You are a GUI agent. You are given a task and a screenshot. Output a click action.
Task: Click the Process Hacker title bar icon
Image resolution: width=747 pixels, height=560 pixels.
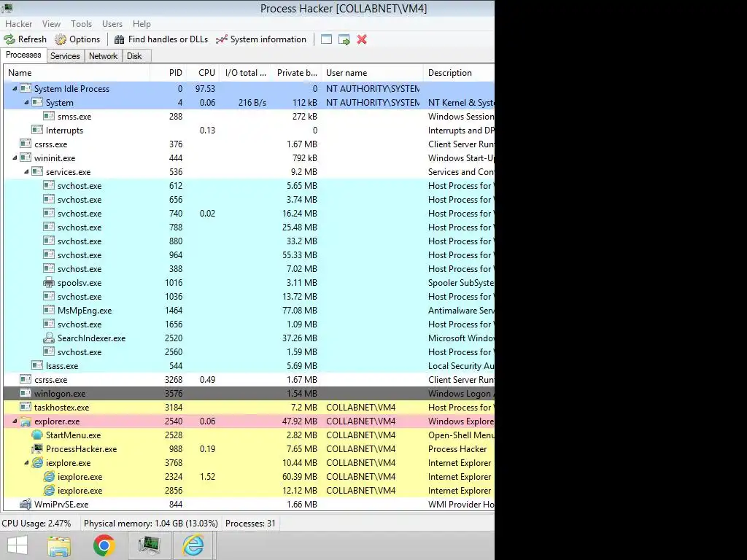click(7, 8)
